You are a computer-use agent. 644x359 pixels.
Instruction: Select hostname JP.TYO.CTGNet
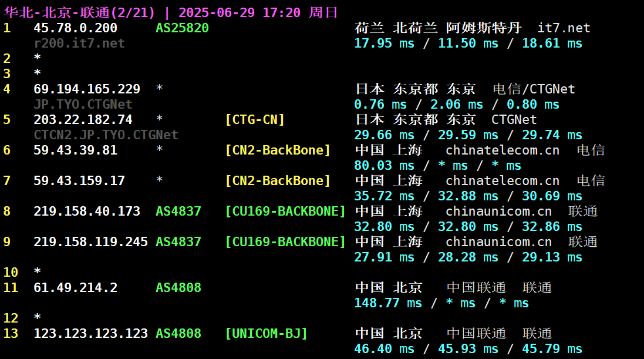coord(83,104)
